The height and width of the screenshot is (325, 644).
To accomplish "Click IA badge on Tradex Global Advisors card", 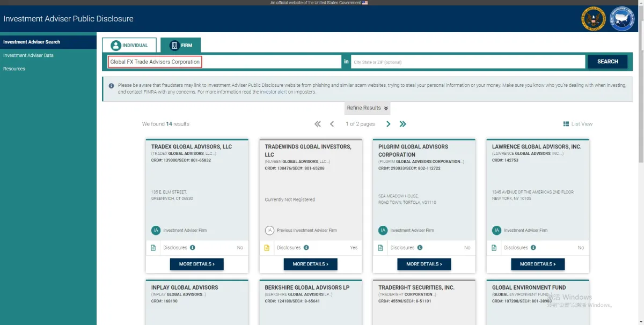I will [x=156, y=231].
